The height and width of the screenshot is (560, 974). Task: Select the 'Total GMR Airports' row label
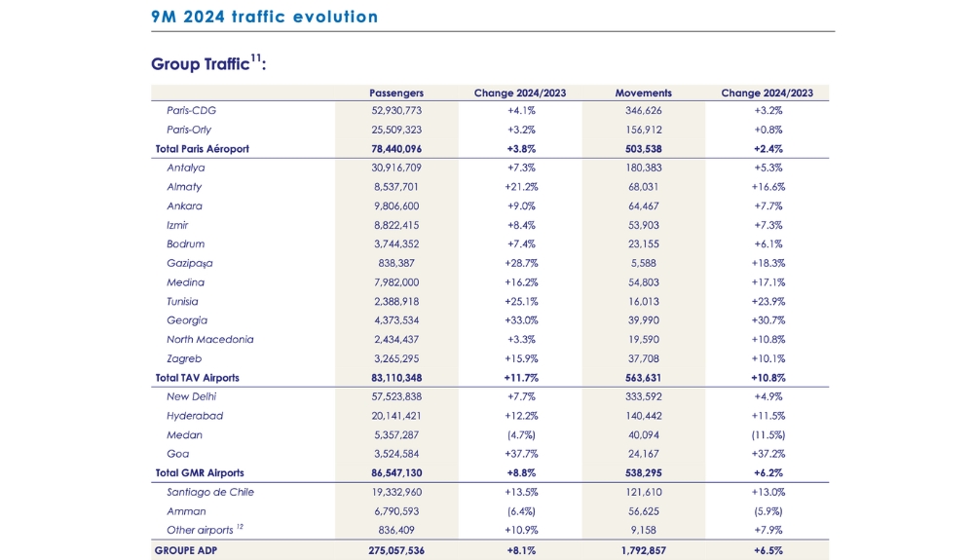(x=199, y=473)
